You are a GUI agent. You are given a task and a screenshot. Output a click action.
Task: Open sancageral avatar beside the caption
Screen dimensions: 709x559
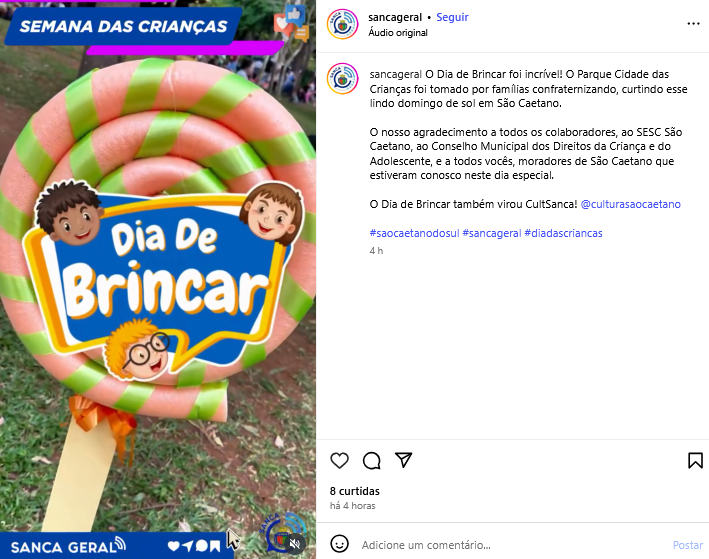pos(342,79)
